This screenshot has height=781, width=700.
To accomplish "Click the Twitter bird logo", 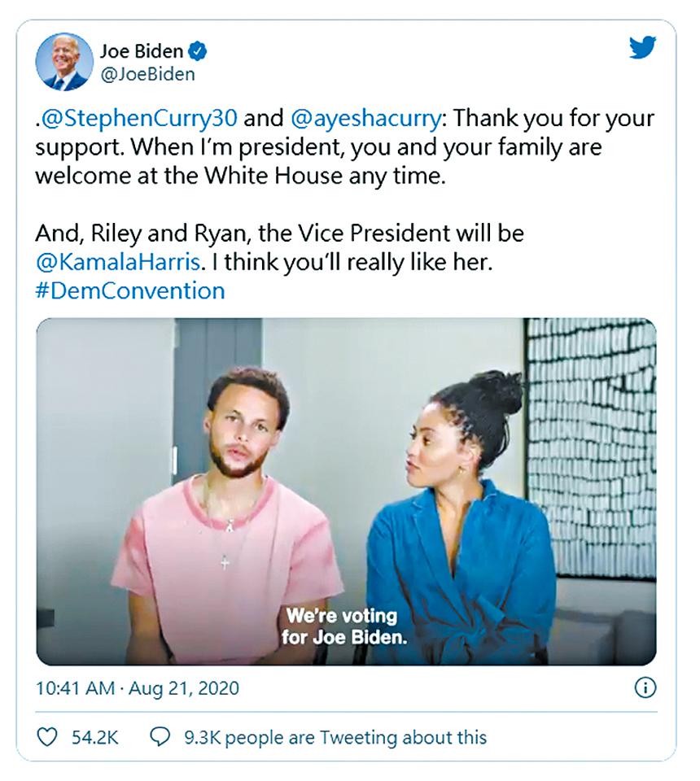I will [642, 48].
